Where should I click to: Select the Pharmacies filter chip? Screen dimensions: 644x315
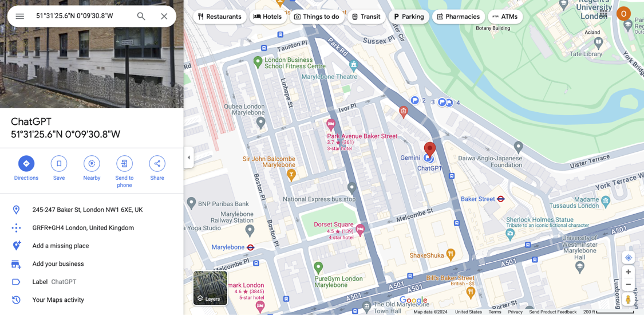pos(458,17)
